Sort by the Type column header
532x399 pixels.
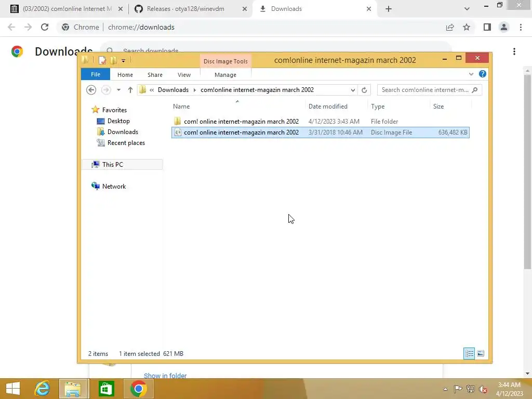pyautogui.click(x=378, y=107)
